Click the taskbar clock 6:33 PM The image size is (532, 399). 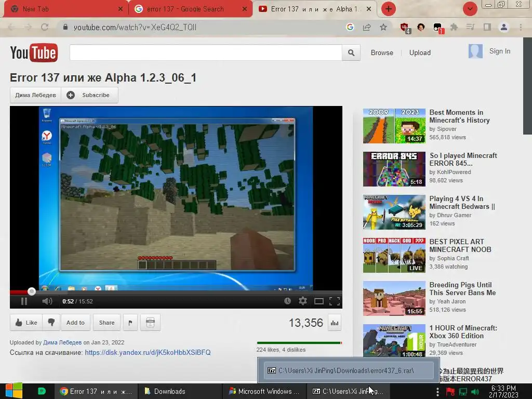click(x=503, y=391)
